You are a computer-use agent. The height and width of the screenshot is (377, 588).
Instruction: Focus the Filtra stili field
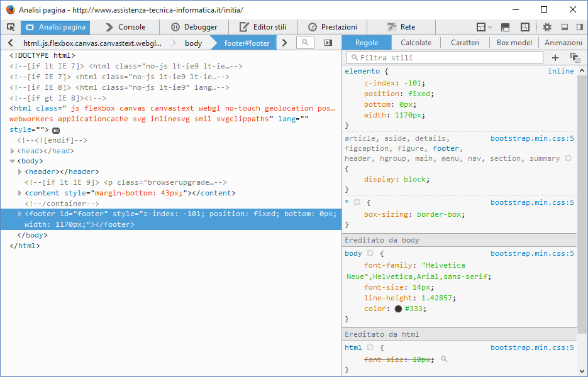(x=445, y=58)
